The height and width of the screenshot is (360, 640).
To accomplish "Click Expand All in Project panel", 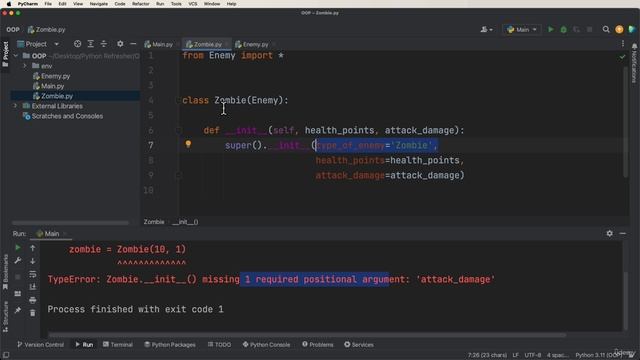I will [x=91, y=44].
